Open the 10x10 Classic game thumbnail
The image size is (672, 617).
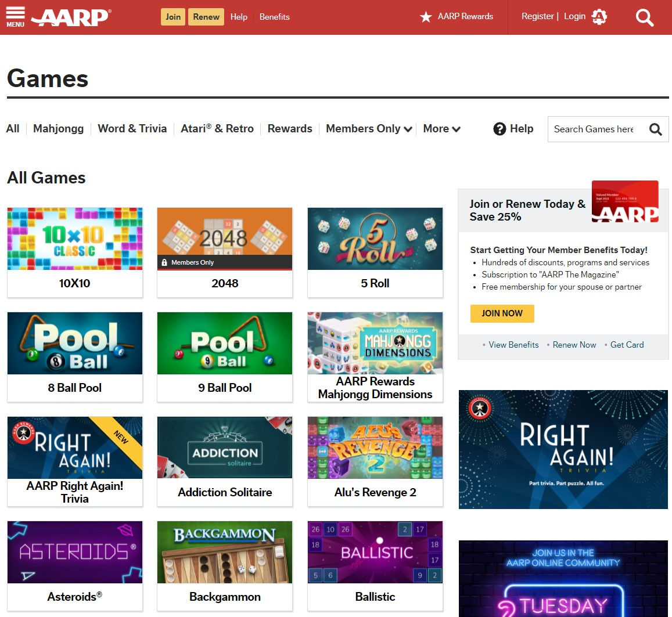point(75,239)
